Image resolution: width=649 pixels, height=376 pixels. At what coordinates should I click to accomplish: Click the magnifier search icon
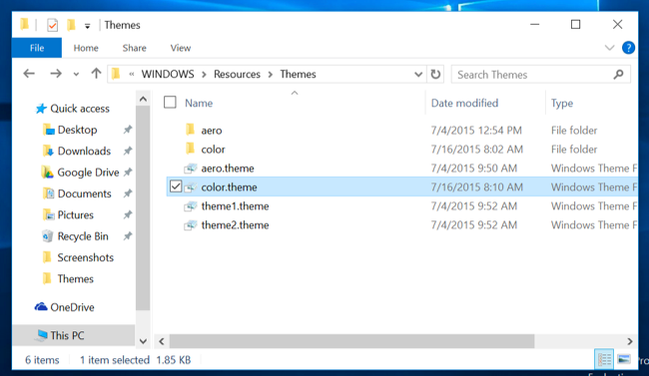coord(619,75)
